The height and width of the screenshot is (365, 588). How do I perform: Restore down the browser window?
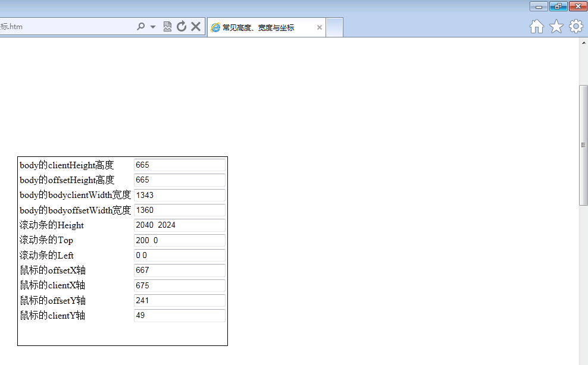[x=558, y=7]
